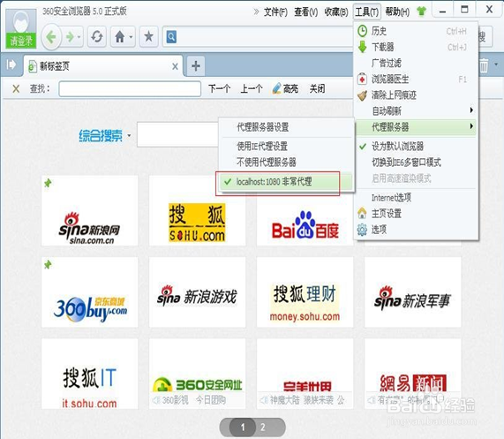The image size is (504, 439).
Task: Click 关闭 in find bar
Action: [317, 88]
